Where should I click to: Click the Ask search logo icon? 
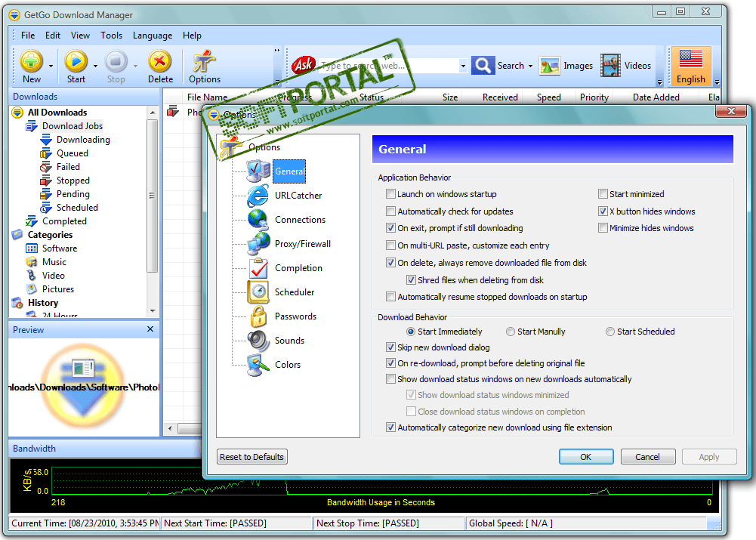(x=304, y=65)
